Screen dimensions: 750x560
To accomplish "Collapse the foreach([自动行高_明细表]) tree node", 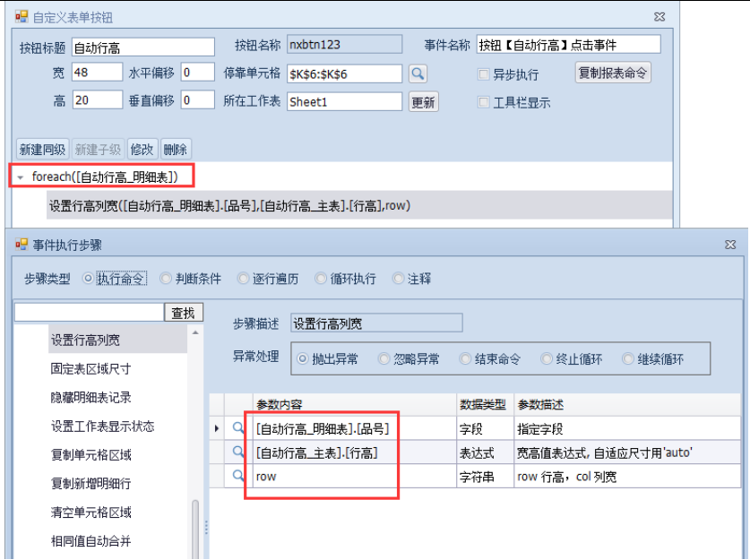I will coord(20,177).
